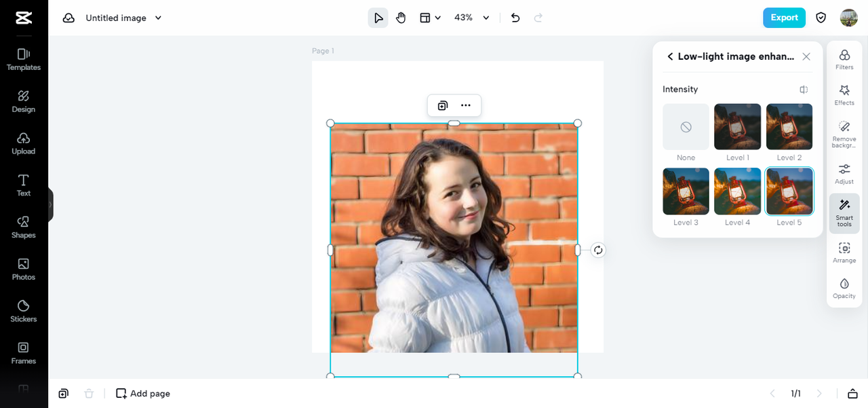Redo the last undone action
868x408 pixels.
click(x=538, y=18)
